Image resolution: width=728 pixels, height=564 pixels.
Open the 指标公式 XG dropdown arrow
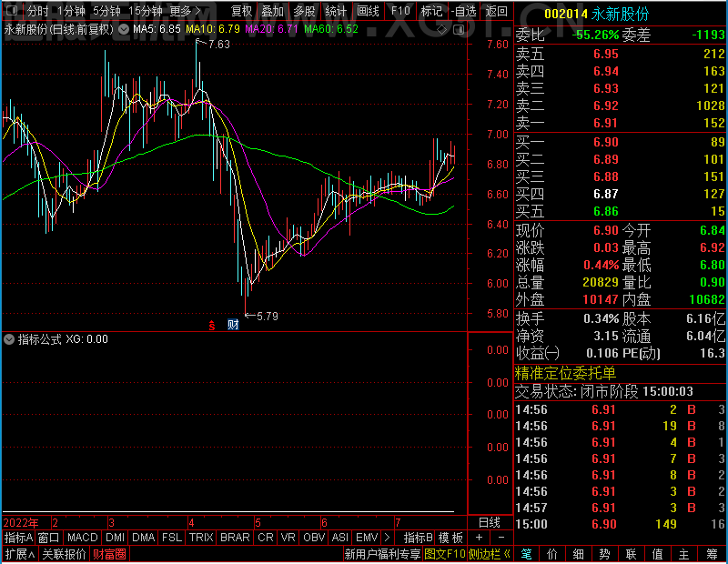9,339
